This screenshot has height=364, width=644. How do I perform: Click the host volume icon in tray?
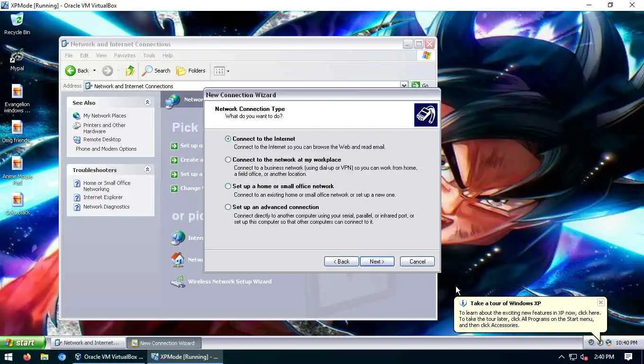tap(584, 357)
